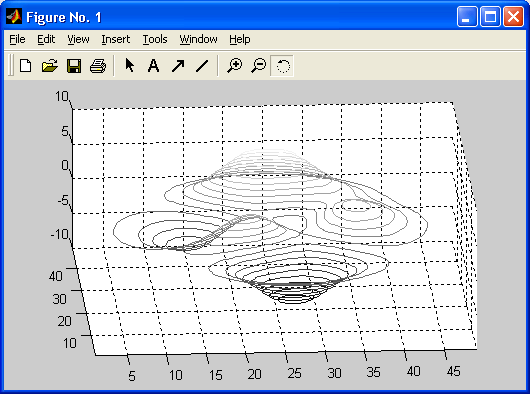The height and width of the screenshot is (394, 530).
Task: Click the y-axis tick label '40'
Action: coord(55,276)
